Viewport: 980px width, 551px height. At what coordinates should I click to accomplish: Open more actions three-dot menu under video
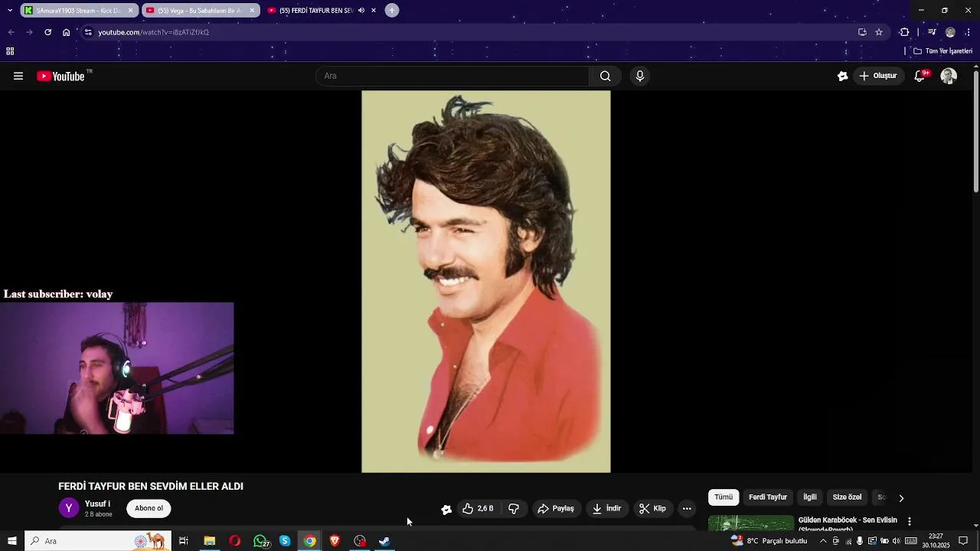pyautogui.click(x=687, y=509)
